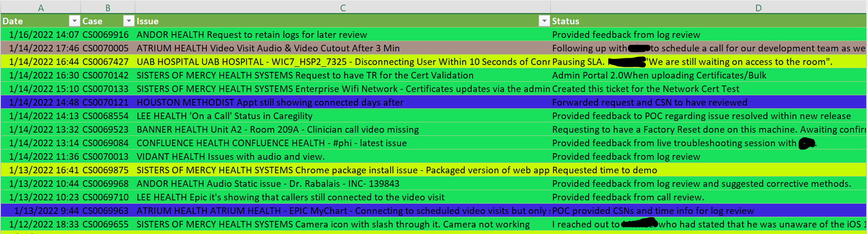Image resolution: width=868 pixels, height=234 pixels.
Task: Click ATRIUM HEALTH Video Visit Audio issue
Action: point(343,48)
